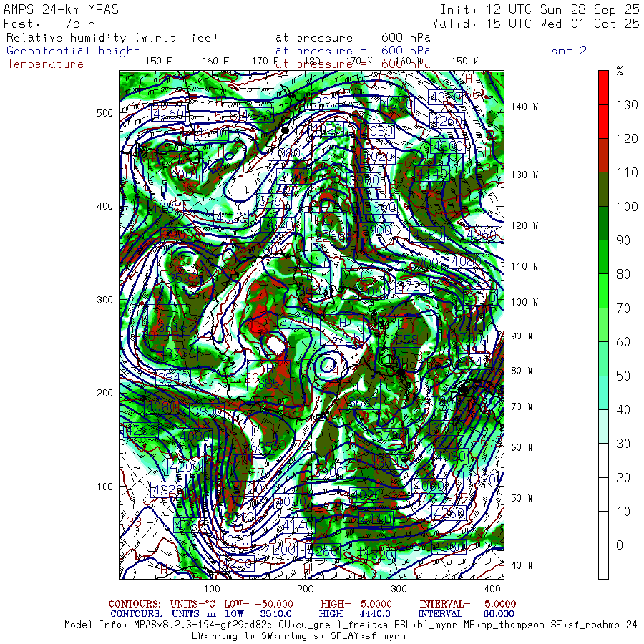Click the '130' value label beside colorbar
This screenshot has width=644, height=644.
[627, 105]
